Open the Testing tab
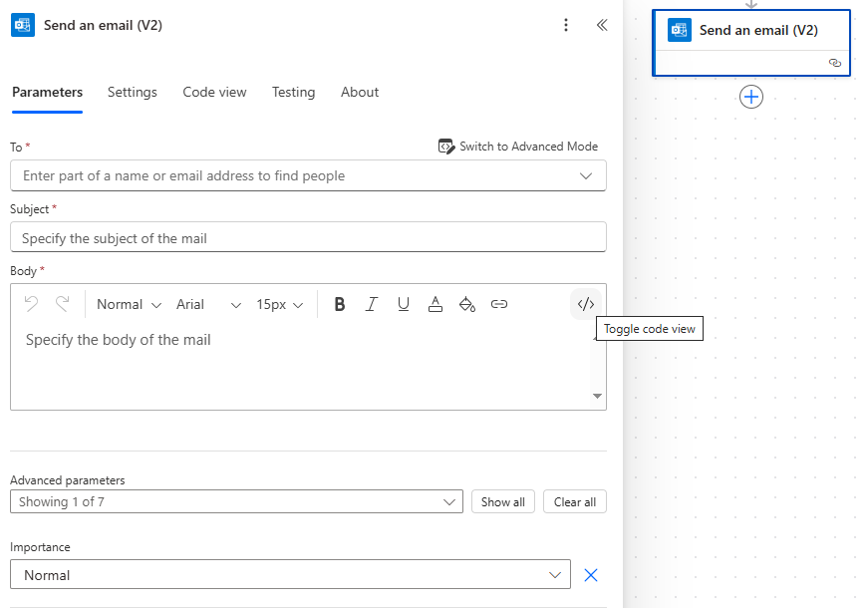The image size is (868, 608). point(293,92)
